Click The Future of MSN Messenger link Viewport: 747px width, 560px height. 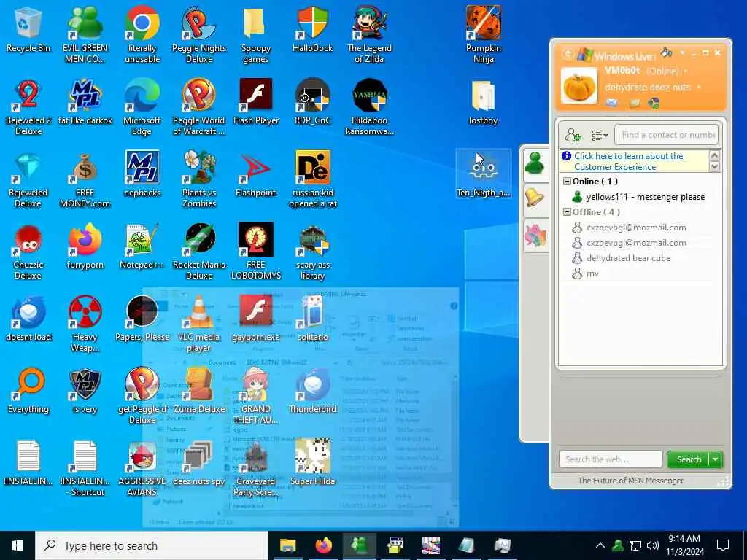[630, 481]
